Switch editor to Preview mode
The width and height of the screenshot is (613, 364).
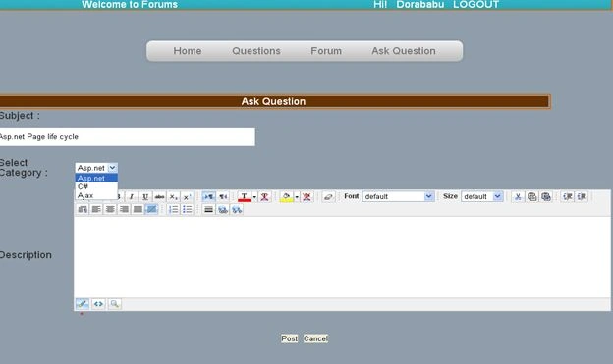coord(114,304)
